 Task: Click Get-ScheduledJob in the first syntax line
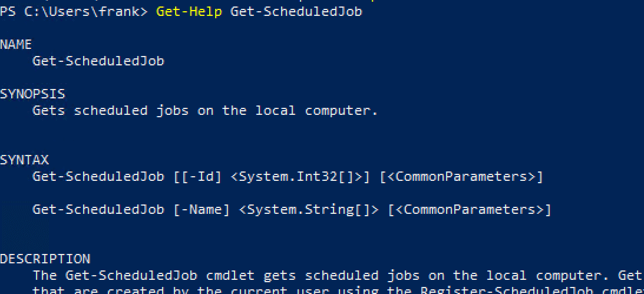tap(98, 176)
